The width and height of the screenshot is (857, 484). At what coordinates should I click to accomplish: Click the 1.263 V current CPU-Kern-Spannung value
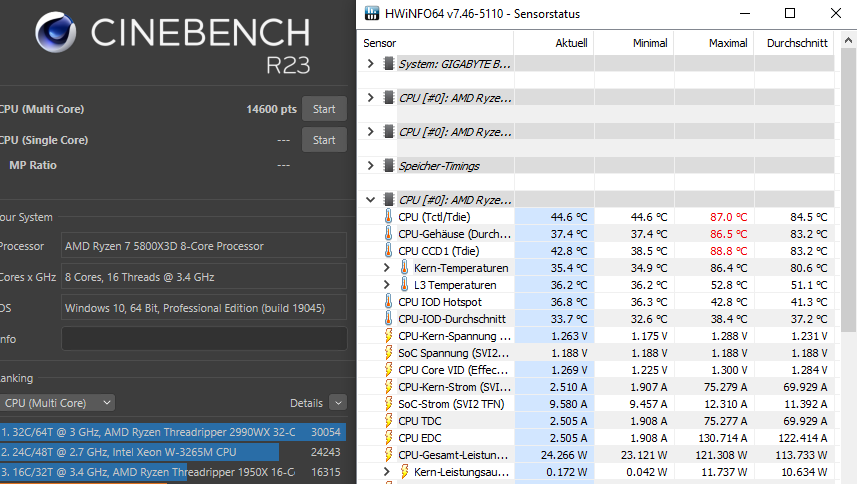point(569,335)
